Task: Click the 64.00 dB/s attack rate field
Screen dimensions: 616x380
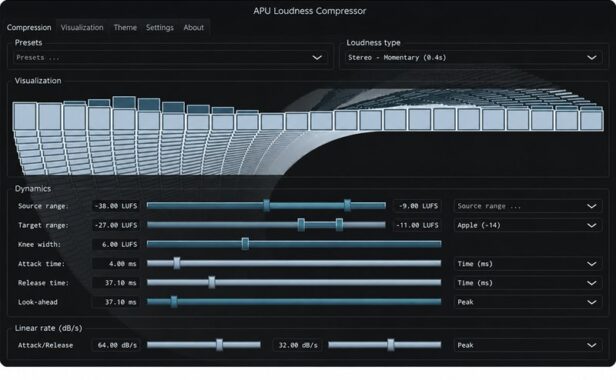Action: point(116,345)
